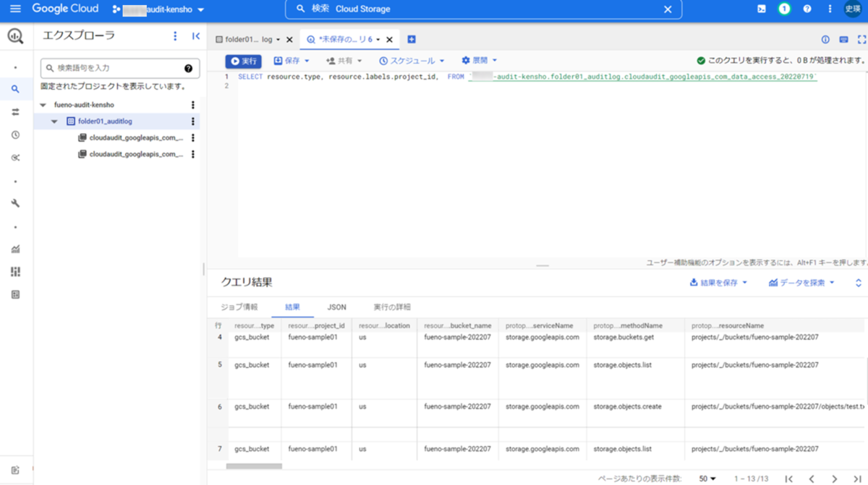Click the 実行 run button
The height and width of the screenshot is (485, 868).
pos(243,61)
